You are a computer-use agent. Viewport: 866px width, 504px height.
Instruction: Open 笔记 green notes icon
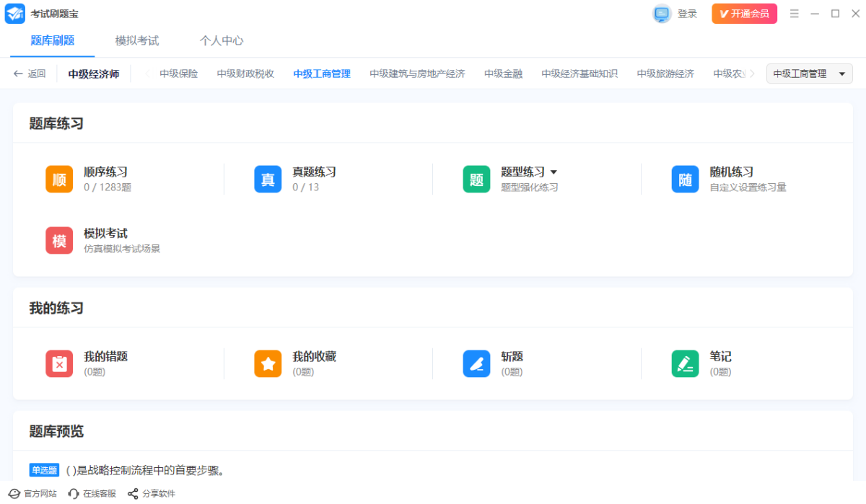(685, 364)
